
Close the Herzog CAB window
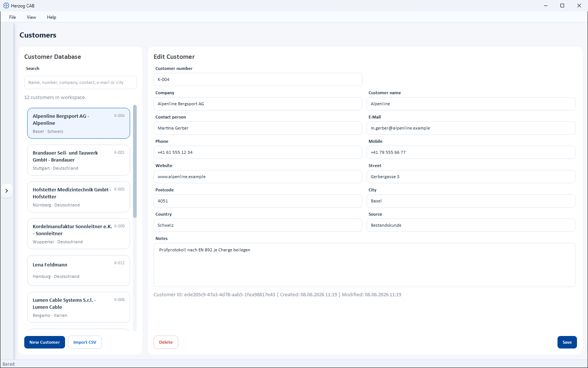(579, 6)
